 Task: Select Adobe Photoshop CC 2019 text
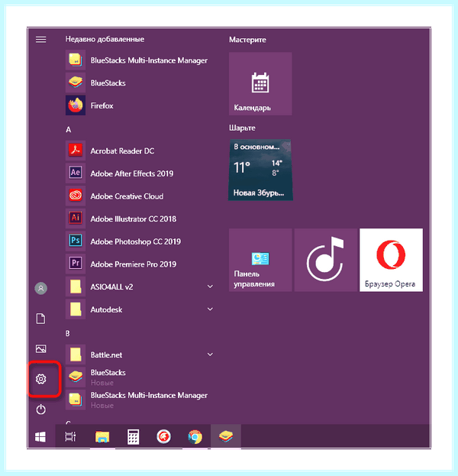click(x=136, y=241)
